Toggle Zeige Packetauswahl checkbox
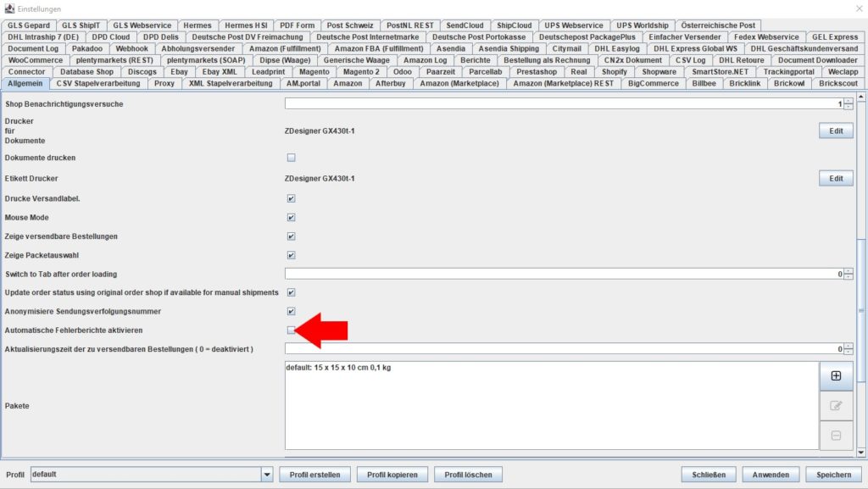Image resolution: width=868 pixels, height=489 pixels. tap(292, 255)
